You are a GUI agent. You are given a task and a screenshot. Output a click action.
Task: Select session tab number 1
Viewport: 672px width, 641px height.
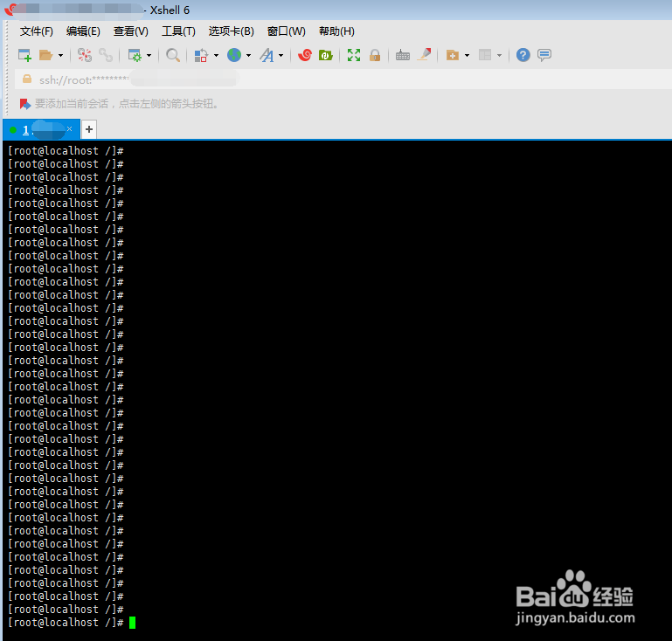tap(41, 130)
